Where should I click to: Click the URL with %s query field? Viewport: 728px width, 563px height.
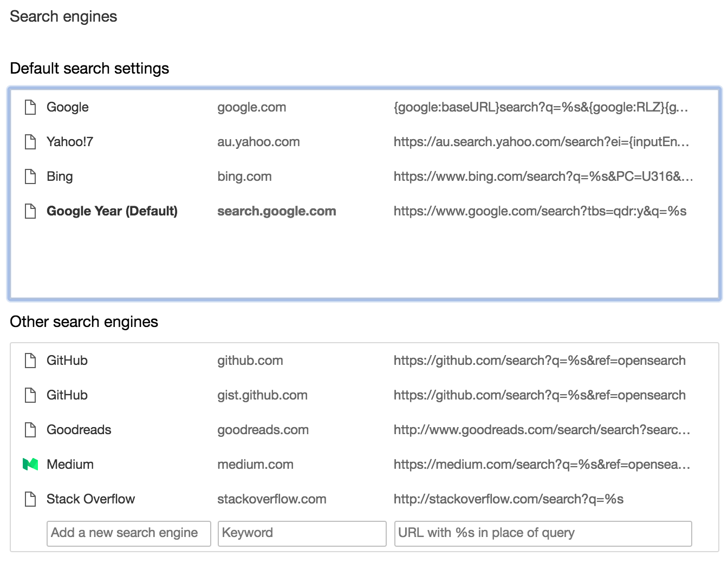[543, 533]
